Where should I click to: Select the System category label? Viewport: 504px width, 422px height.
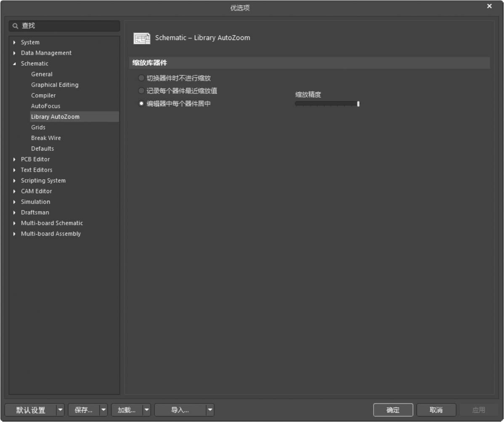coord(30,42)
